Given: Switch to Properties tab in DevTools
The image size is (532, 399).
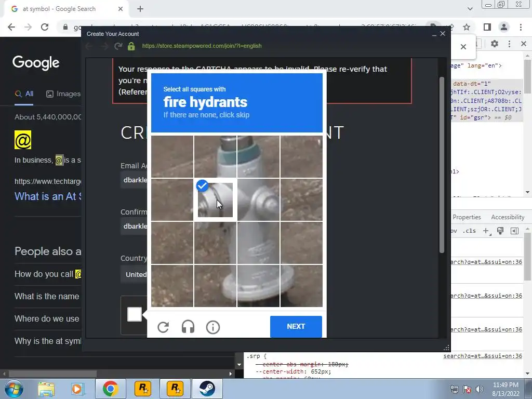Looking at the screenshot, I should click(467, 217).
